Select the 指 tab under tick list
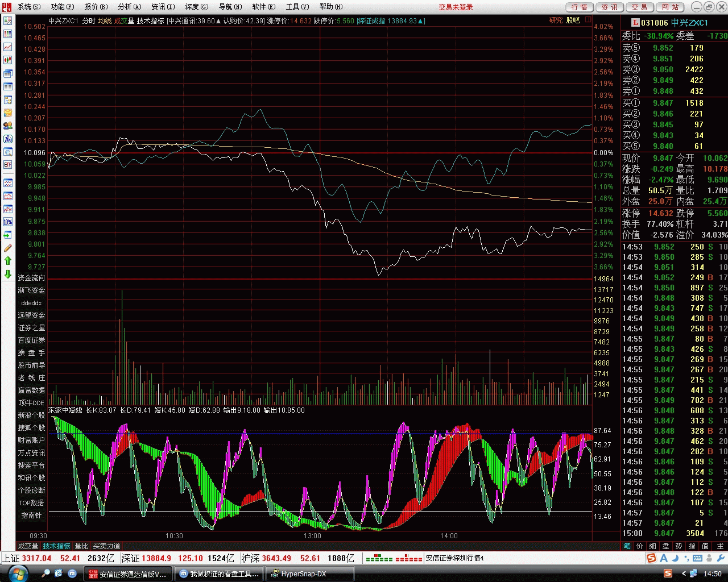The image size is (728, 582). click(x=692, y=546)
